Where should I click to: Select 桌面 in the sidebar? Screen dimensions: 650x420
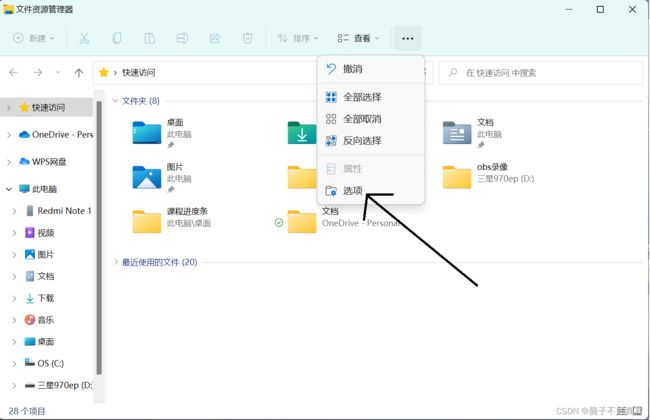coord(40,342)
